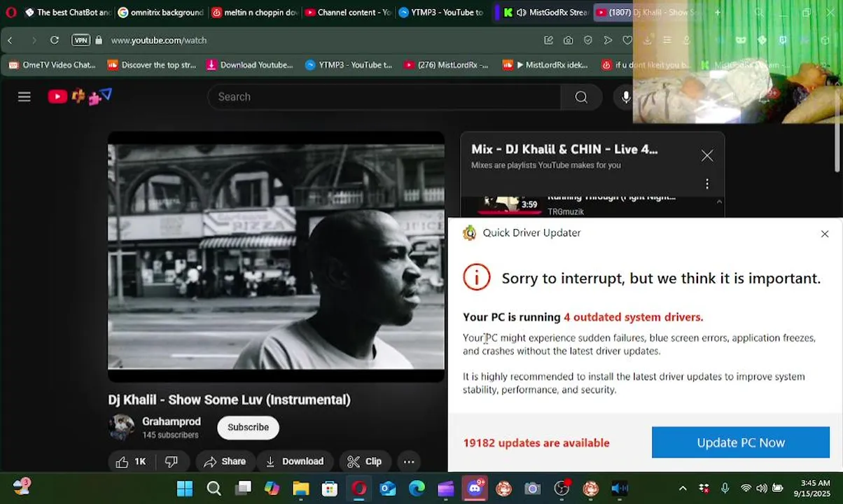Close the Mix playlist panel
Viewport: 843px width, 504px height.
[x=707, y=155]
